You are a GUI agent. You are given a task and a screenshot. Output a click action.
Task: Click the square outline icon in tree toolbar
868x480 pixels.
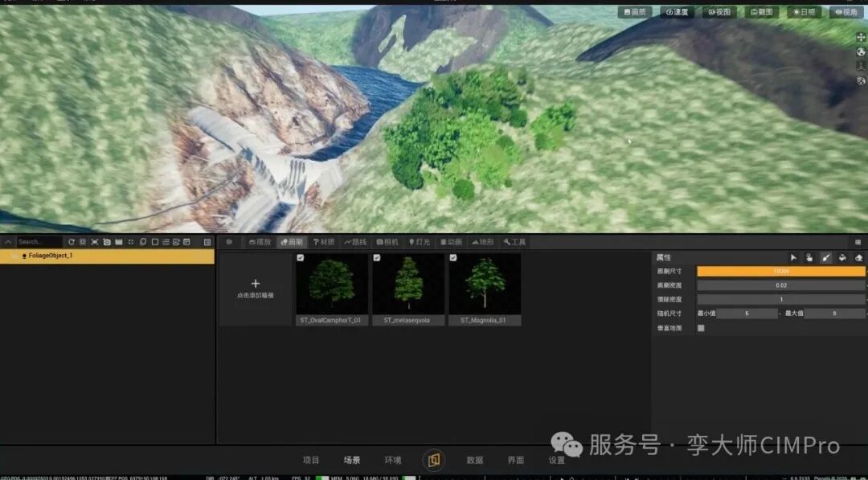point(155,242)
